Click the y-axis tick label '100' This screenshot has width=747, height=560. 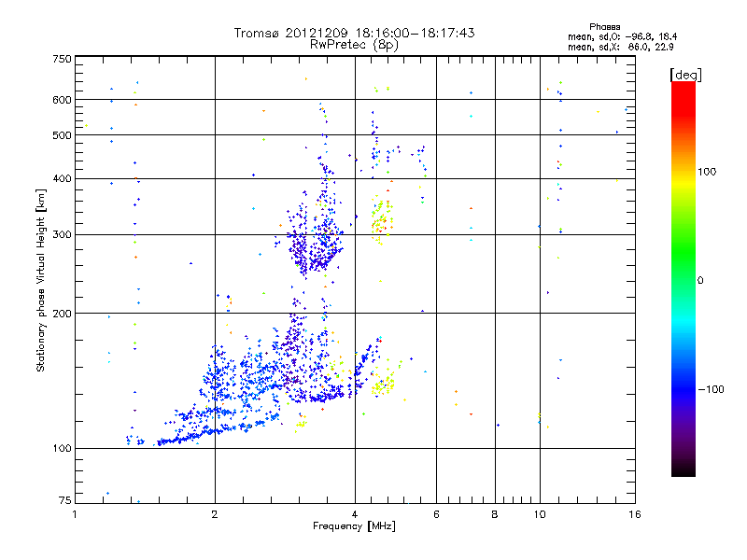point(62,448)
